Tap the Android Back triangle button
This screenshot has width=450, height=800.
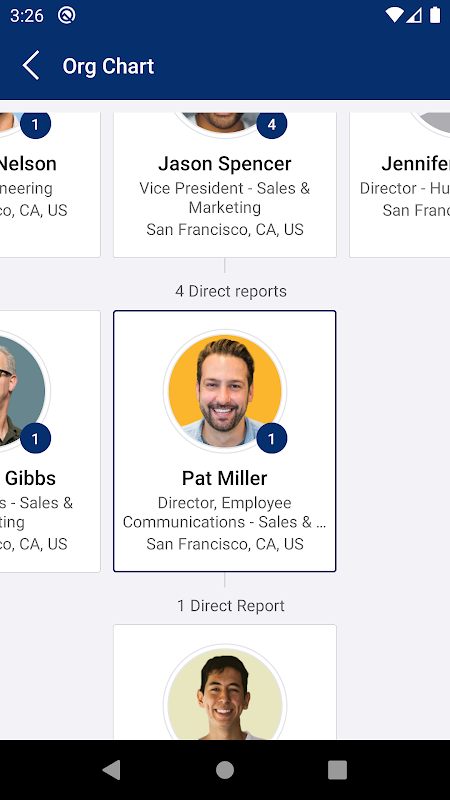coord(112,770)
